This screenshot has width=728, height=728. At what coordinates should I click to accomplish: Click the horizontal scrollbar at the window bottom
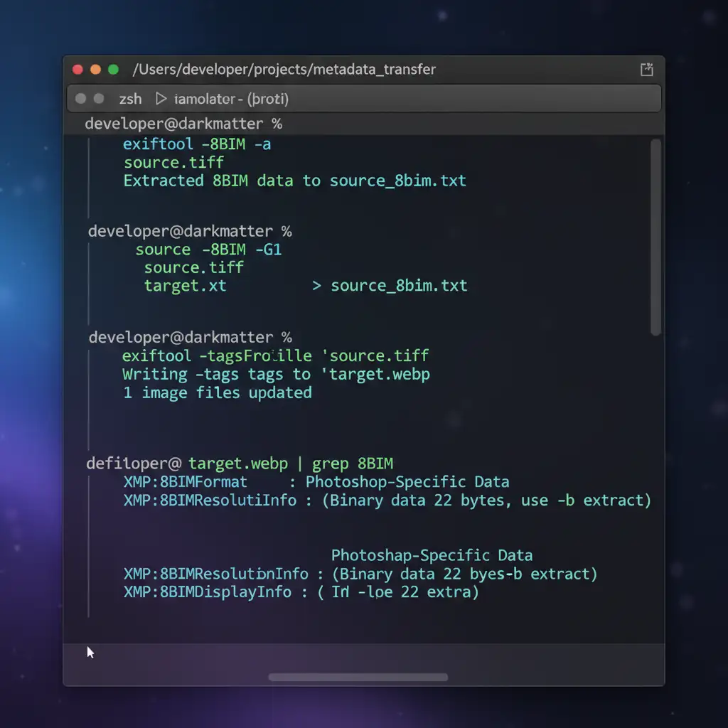(x=358, y=677)
